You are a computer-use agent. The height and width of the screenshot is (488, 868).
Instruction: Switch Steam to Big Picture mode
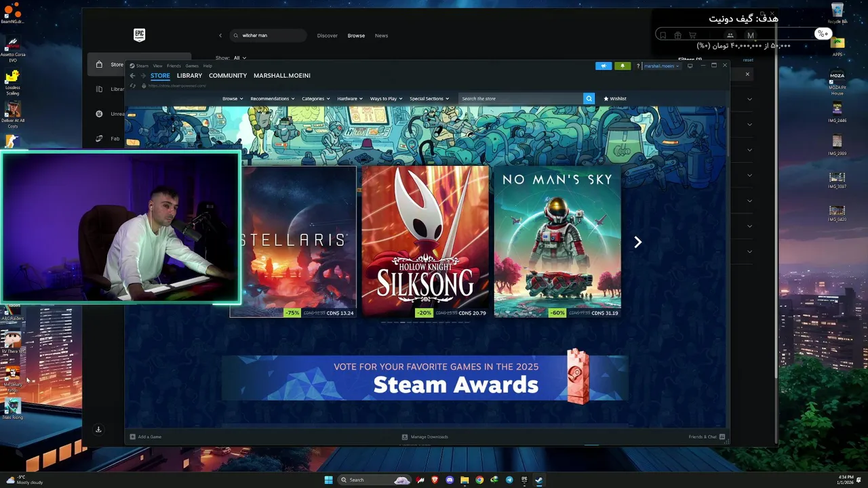690,66
